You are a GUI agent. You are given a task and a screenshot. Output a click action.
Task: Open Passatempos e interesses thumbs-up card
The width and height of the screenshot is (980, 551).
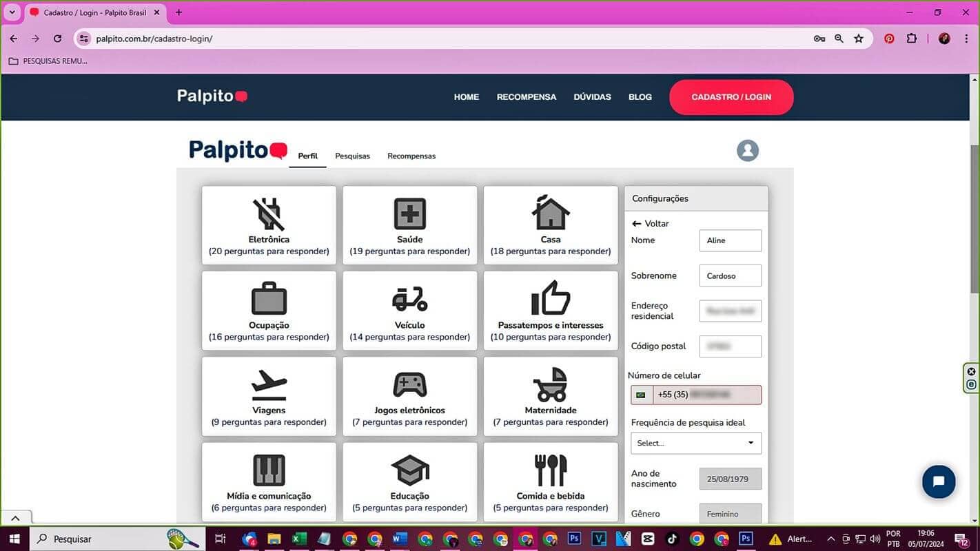[x=551, y=311]
